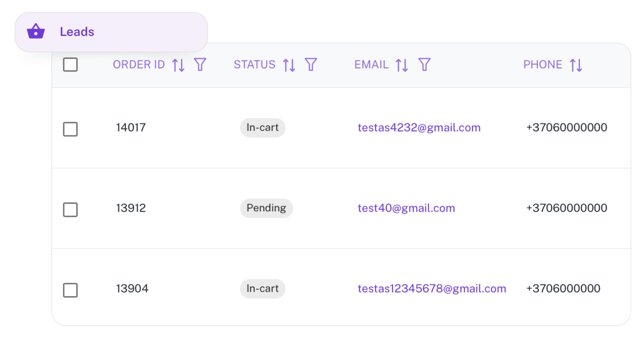Click the Order ID sort arrows icon

pyautogui.click(x=179, y=64)
